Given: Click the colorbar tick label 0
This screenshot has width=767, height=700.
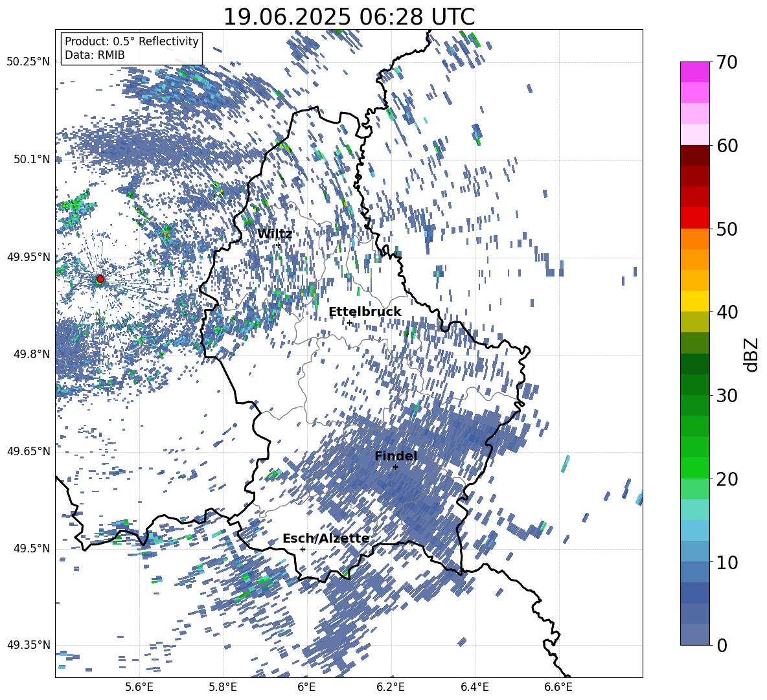Looking at the screenshot, I should tap(722, 645).
